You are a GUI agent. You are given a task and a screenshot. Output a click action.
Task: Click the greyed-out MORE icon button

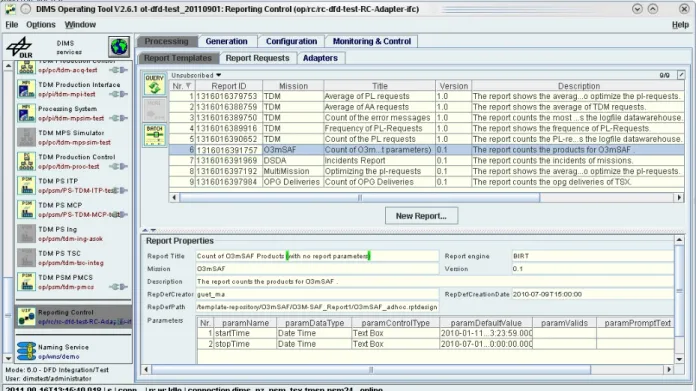pos(154,110)
